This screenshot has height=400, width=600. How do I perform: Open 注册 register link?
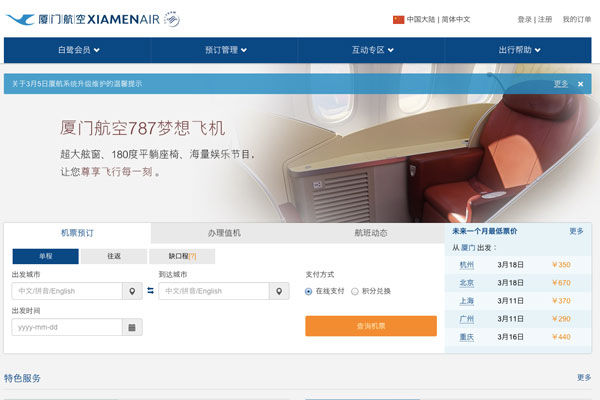pyautogui.click(x=545, y=19)
